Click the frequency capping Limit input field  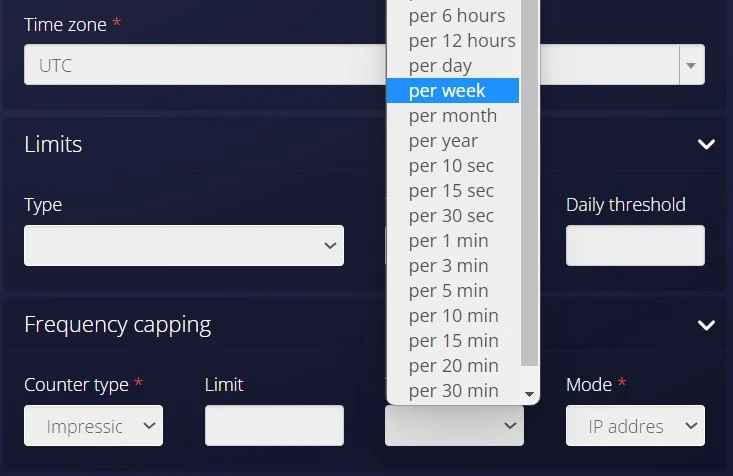pyautogui.click(x=274, y=426)
